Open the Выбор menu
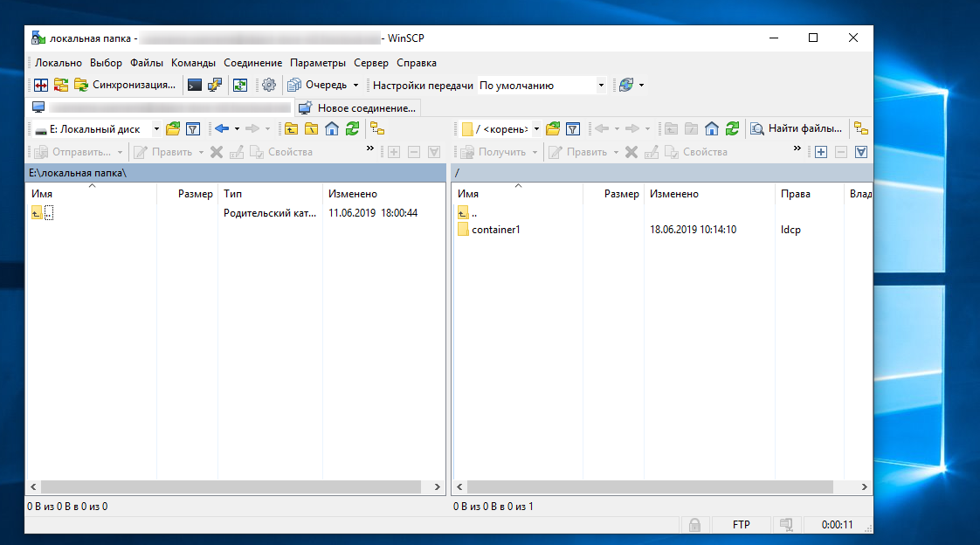Viewport: 980px width, 545px height. tap(106, 63)
